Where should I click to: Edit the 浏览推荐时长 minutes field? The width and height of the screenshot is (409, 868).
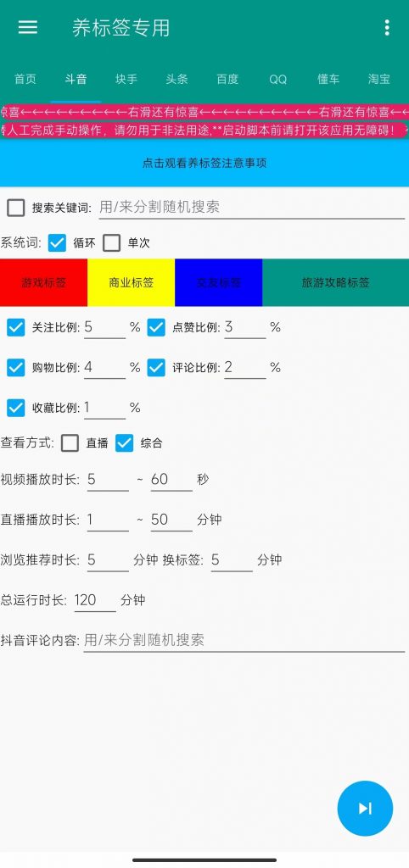(x=108, y=560)
